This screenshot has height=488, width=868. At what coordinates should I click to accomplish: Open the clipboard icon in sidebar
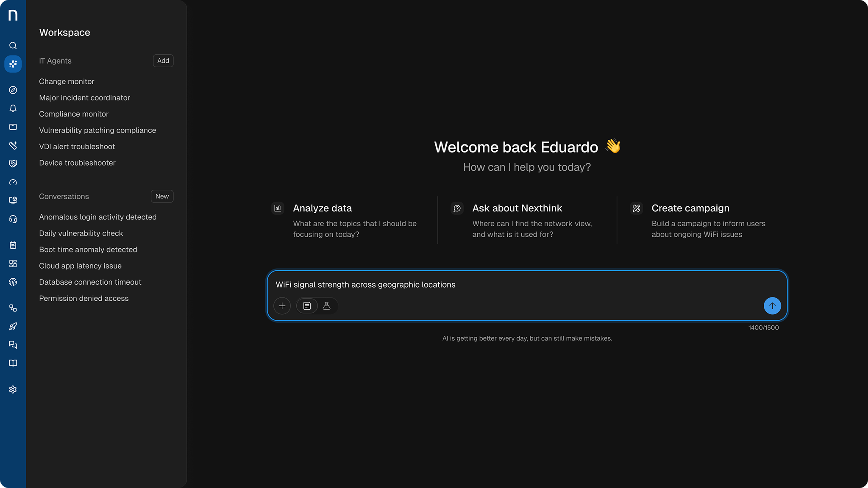coord(13,245)
